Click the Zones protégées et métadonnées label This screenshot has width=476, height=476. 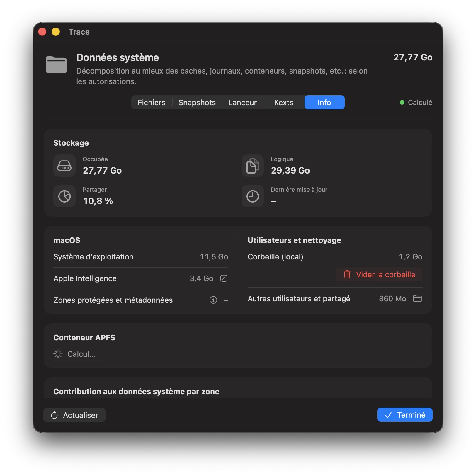point(113,300)
